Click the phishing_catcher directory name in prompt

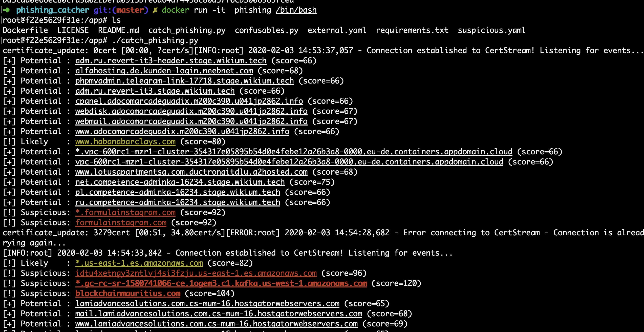coord(53,10)
